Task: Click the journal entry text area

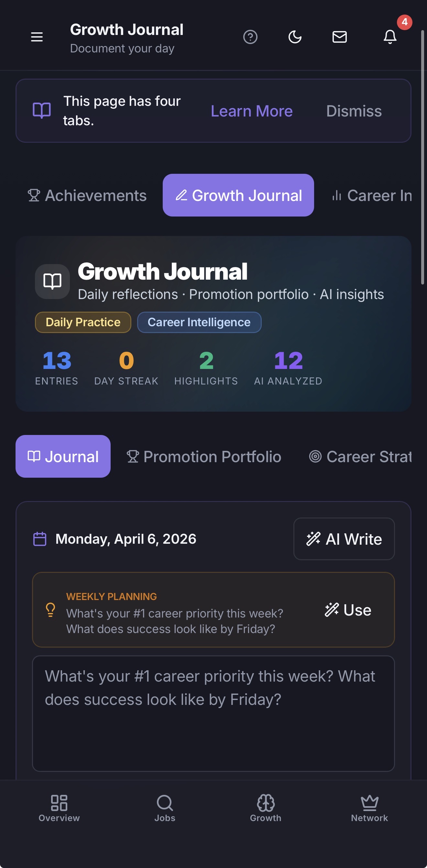Action: [x=213, y=707]
